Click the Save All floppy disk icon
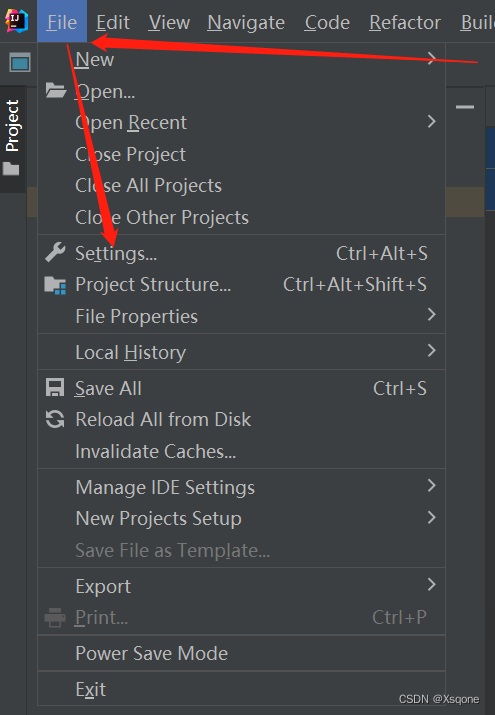 (x=55, y=388)
